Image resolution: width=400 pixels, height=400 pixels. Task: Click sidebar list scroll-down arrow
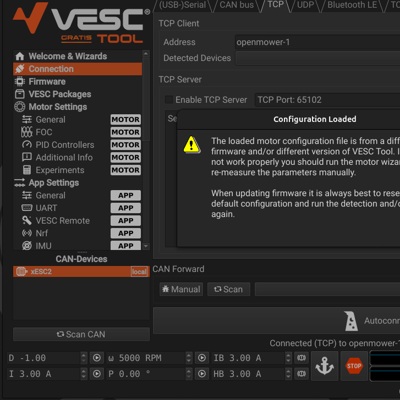click(x=146, y=246)
